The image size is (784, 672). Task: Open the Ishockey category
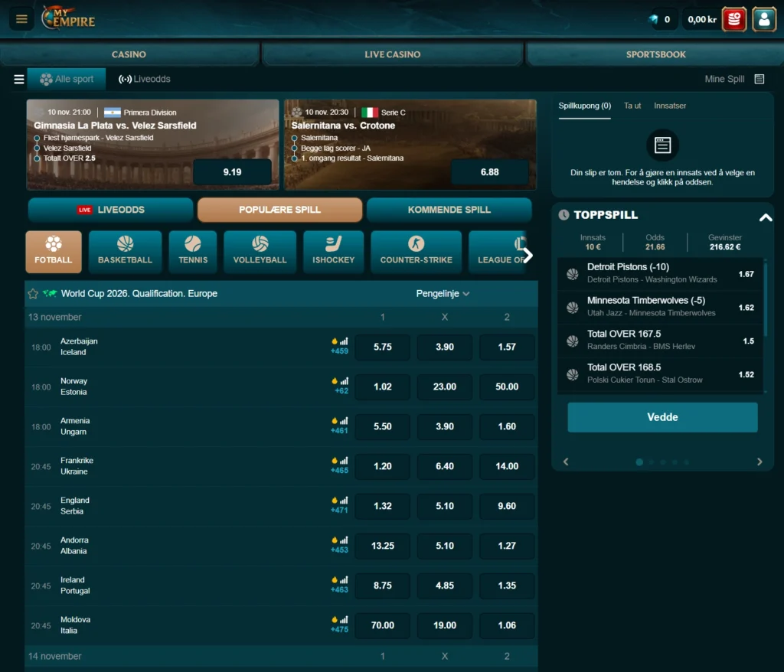click(333, 251)
